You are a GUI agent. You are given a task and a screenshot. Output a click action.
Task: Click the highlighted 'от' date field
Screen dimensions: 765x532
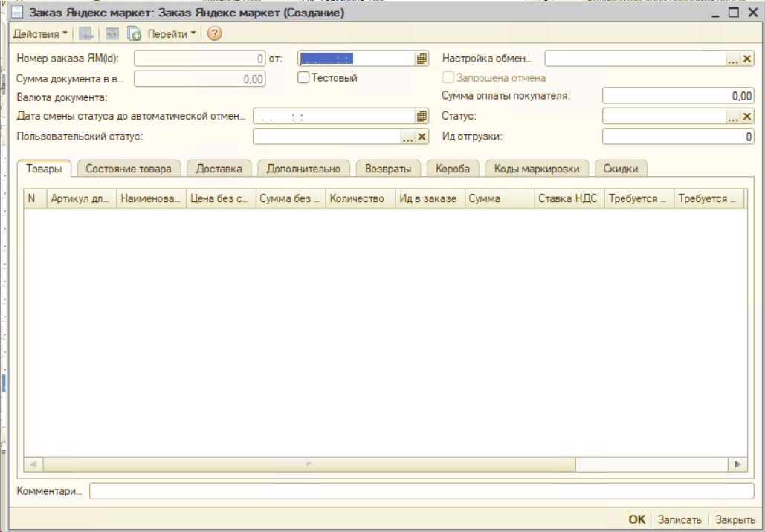point(357,59)
